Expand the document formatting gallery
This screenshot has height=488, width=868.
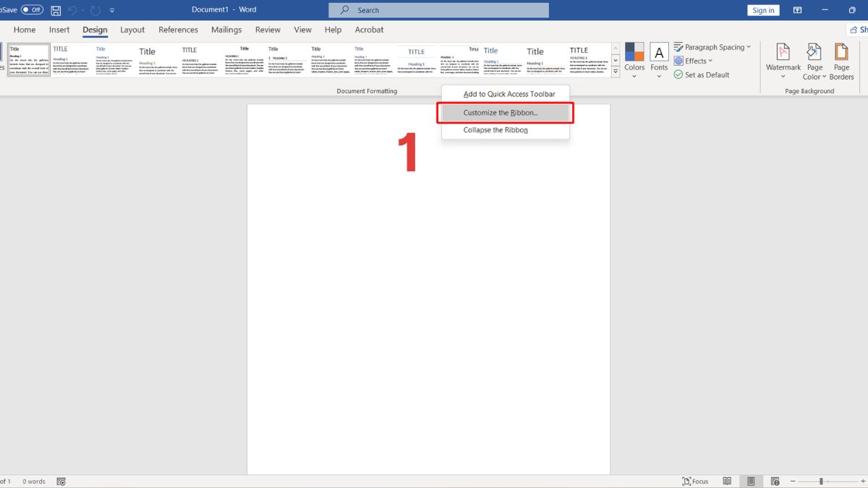click(x=616, y=72)
